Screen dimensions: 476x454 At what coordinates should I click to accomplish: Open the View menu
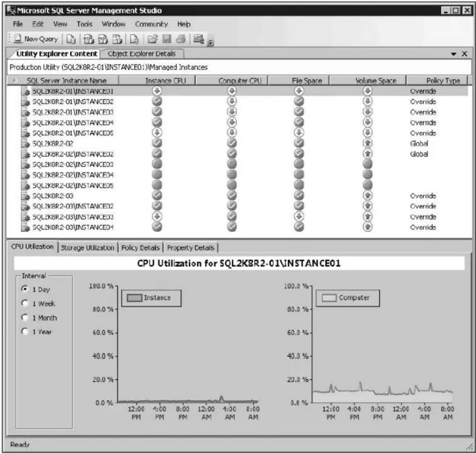point(60,24)
